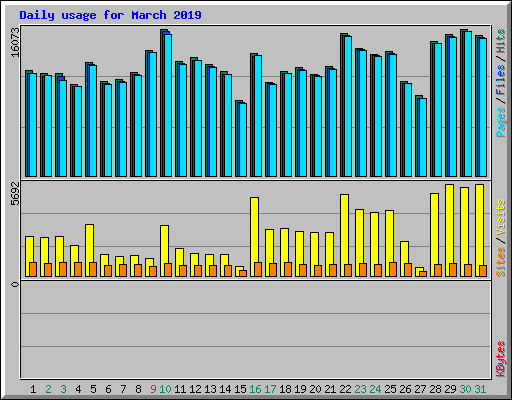Click day label 7 on the axis

(123, 389)
